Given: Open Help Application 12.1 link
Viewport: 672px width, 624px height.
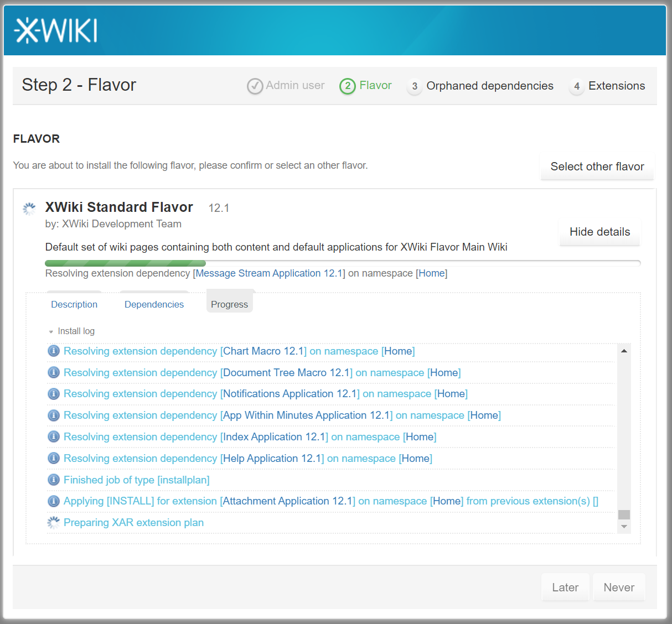Looking at the screenshot, I should pos(272,459).
